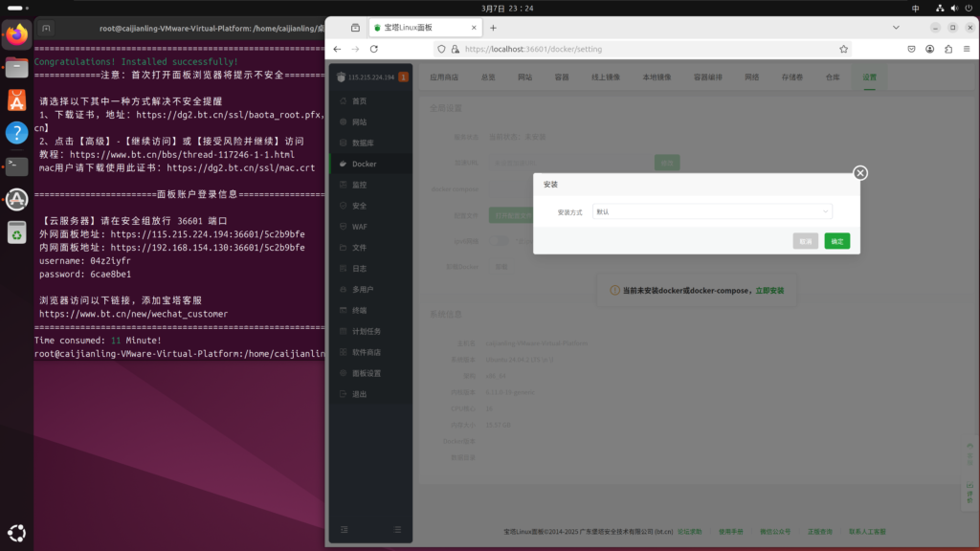The height and width of the screenshot is (551, 980).
Task: Click the 使用手册 footer link
Action: point(730,532)
